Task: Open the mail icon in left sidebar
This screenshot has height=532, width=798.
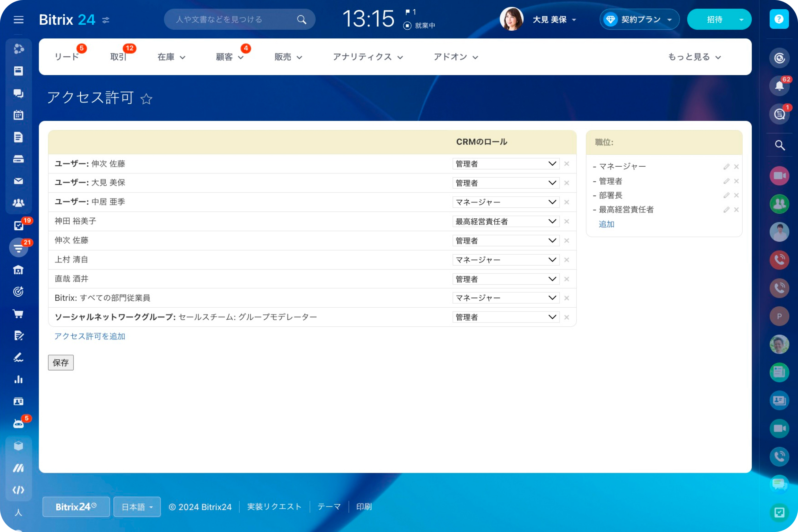Action: 18,181
